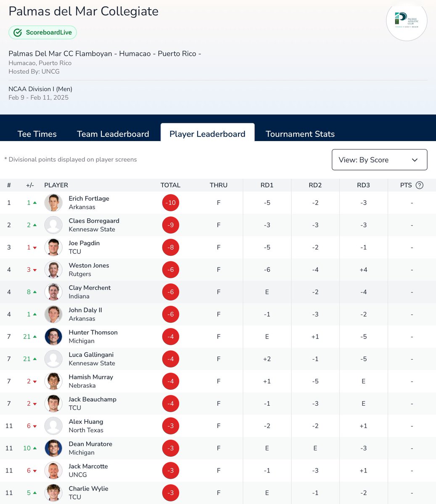This screenshot has height=504, width=436.
Task: Click Jack Beauchamp's player photo
Action: pos(53,403)
